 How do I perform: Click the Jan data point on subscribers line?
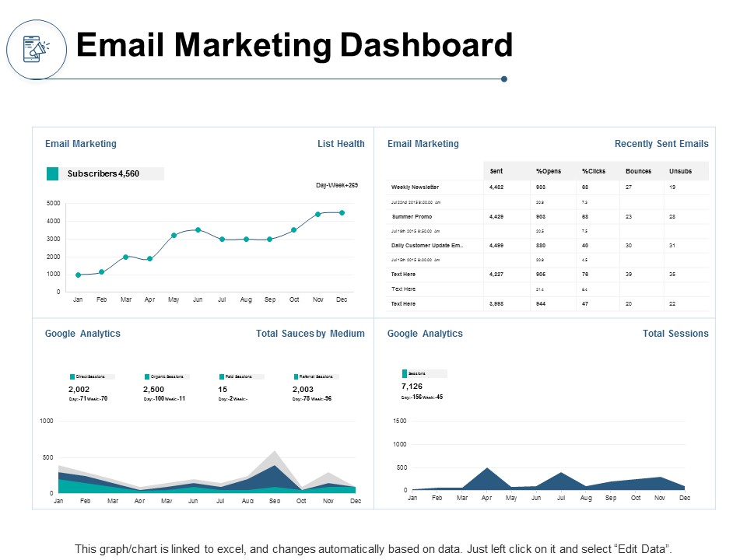click(x=78, y=275)
